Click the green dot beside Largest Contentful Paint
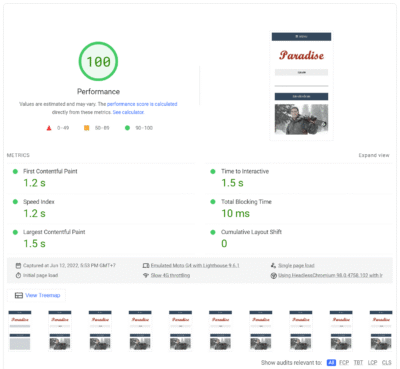The height and width of the screenshot is (369, 400). point(15,232)
